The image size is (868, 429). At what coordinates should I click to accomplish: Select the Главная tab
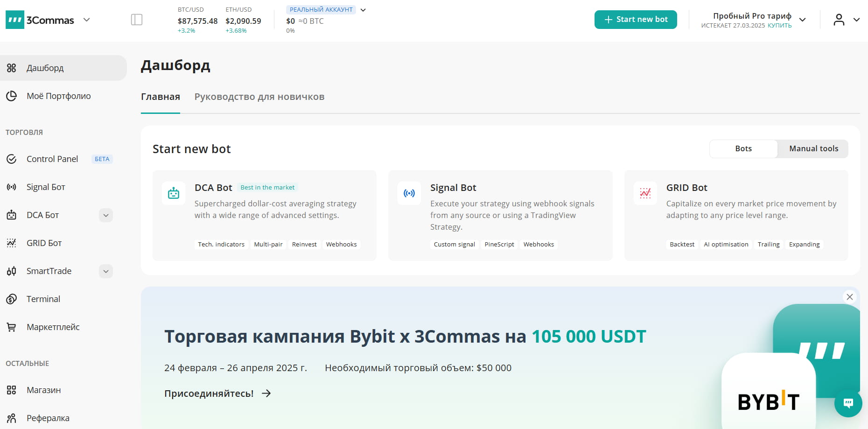click(x=161, y=97)
